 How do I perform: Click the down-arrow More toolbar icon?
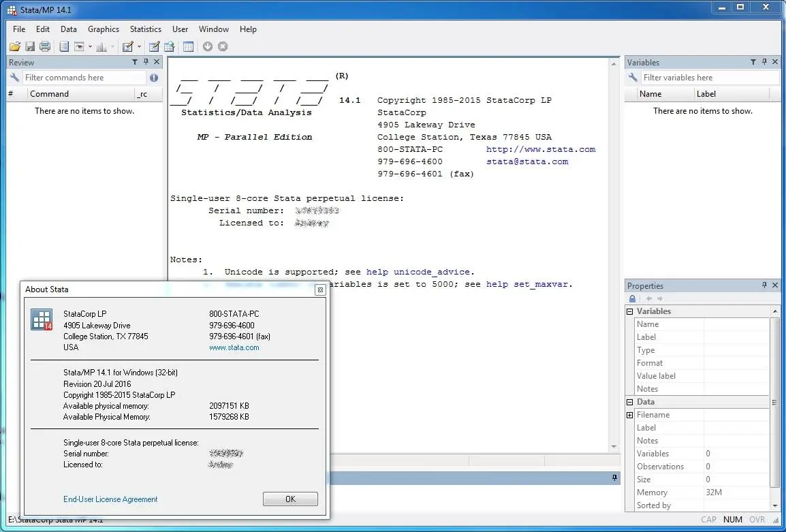[x=208, y=46]
